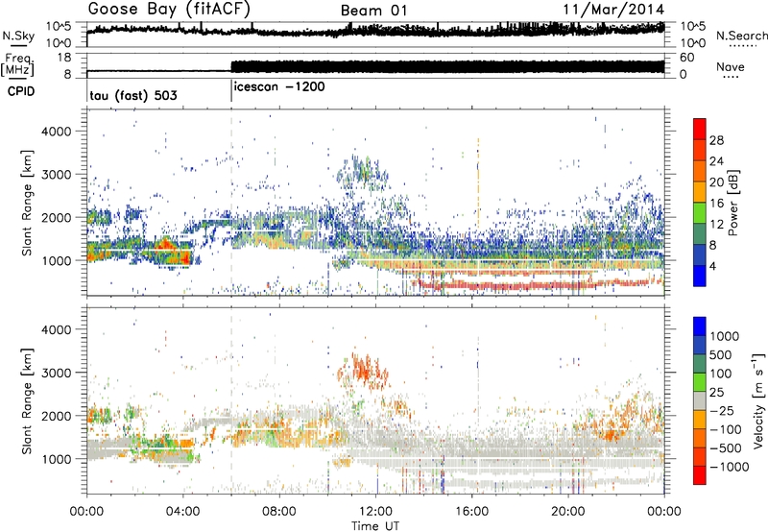Click the 'Time UT' axis label
Image resolution: width=768 pixels, height=532 pixels.
tap(375, 526)
